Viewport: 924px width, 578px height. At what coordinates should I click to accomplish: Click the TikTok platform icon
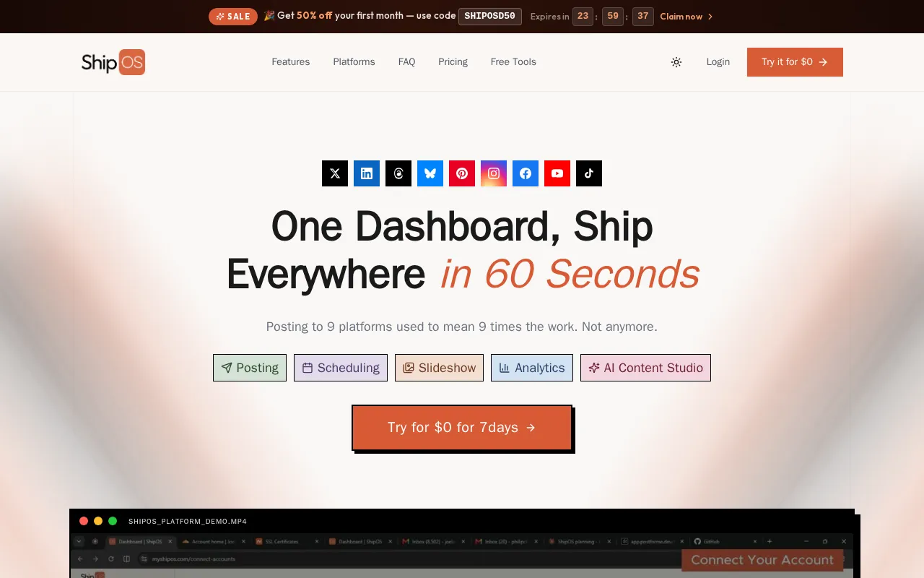(589, 173)
